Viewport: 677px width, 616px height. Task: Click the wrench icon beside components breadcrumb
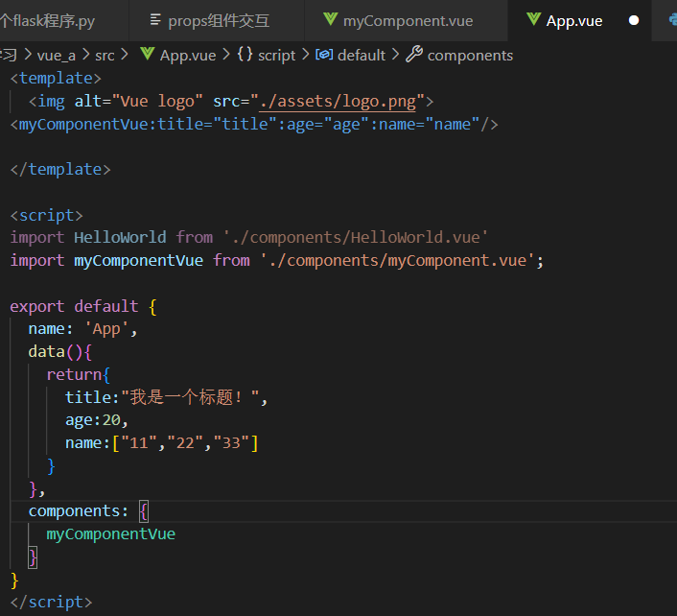(414, 55)
